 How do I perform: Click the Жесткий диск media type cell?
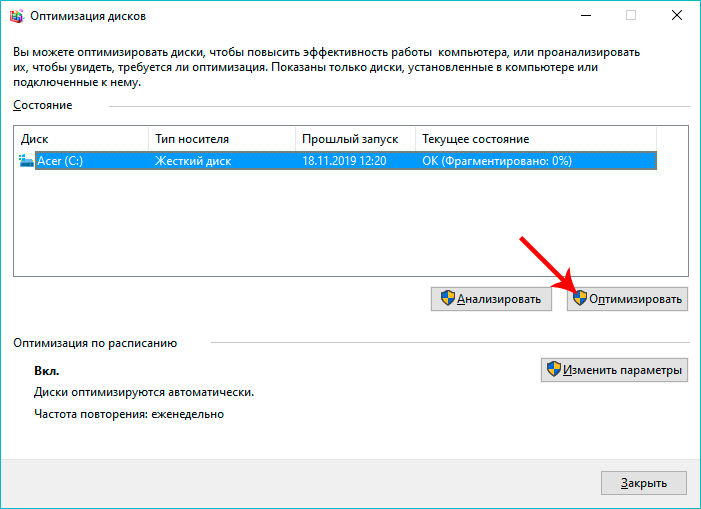(193, 161)
